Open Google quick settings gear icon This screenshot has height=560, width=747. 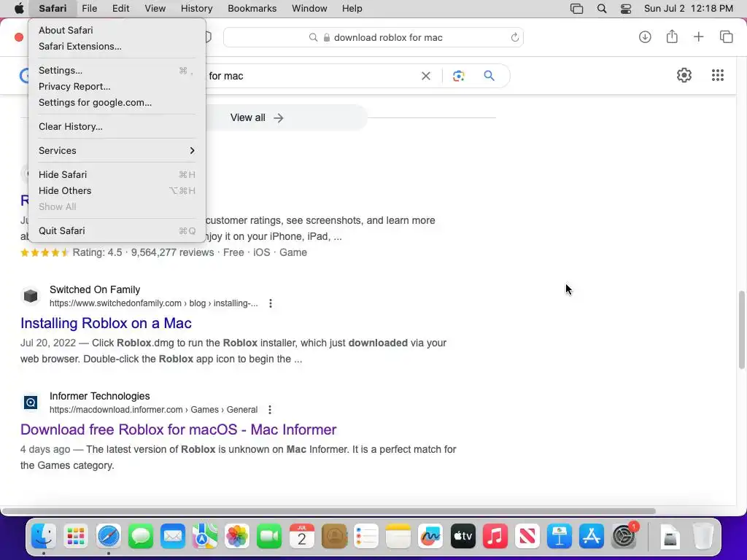[x=684, y=75]
